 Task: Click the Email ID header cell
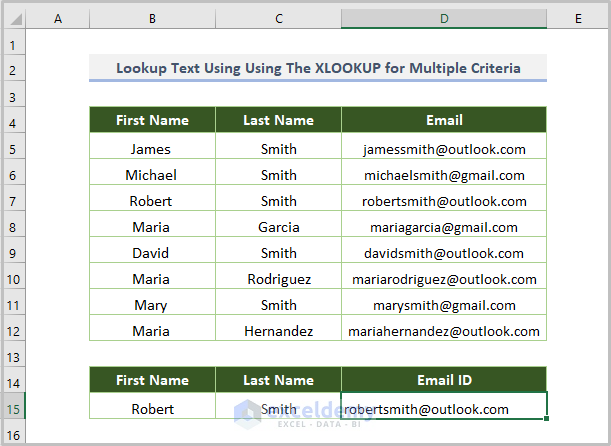pos(444,380)
